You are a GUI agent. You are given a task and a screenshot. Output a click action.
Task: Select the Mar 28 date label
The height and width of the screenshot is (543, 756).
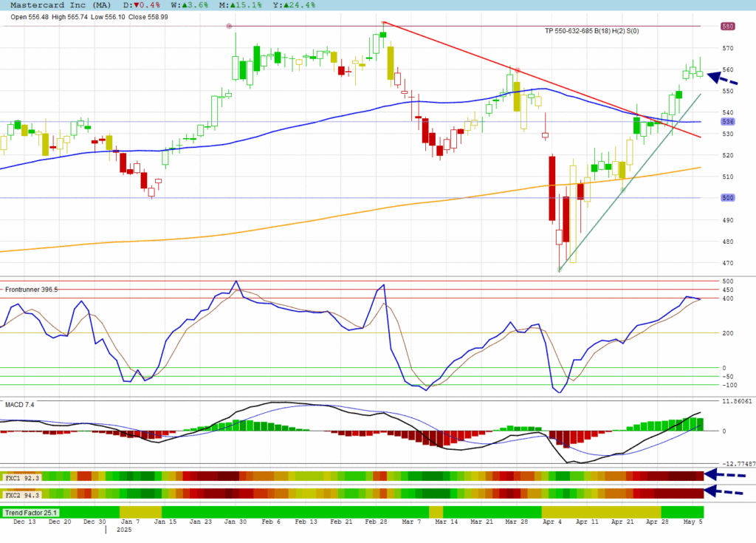[x=517, y=522]
